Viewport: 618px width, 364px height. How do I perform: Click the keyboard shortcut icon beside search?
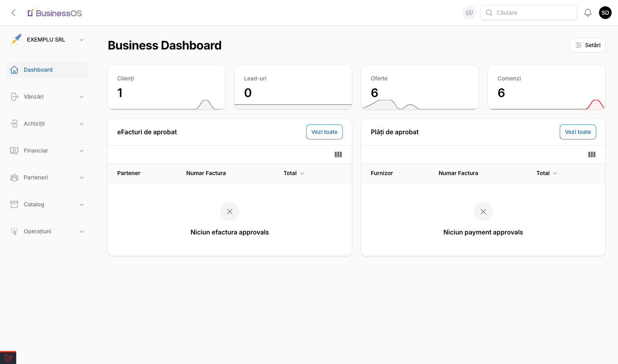coord(469,12)
